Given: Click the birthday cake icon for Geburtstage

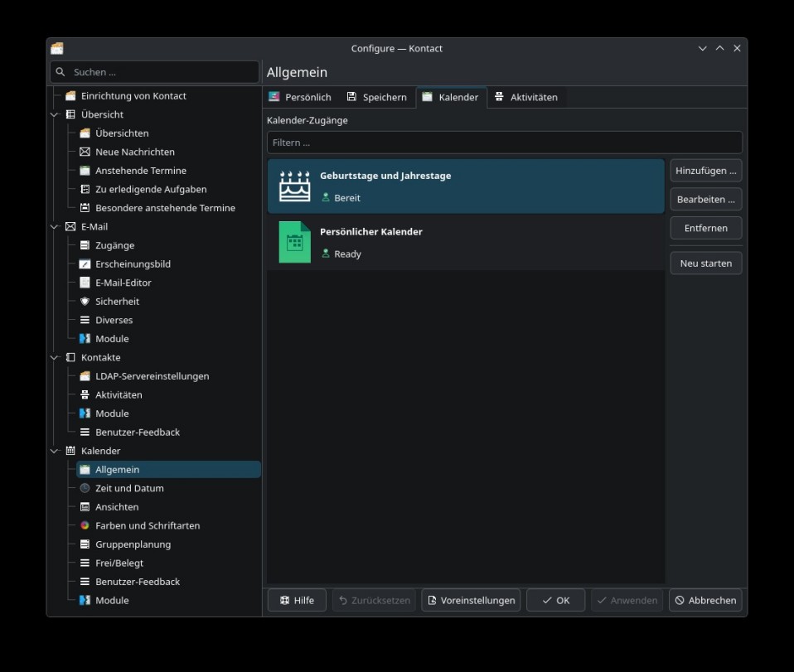Looking at the screenshot, I should [x=295, y=186].
